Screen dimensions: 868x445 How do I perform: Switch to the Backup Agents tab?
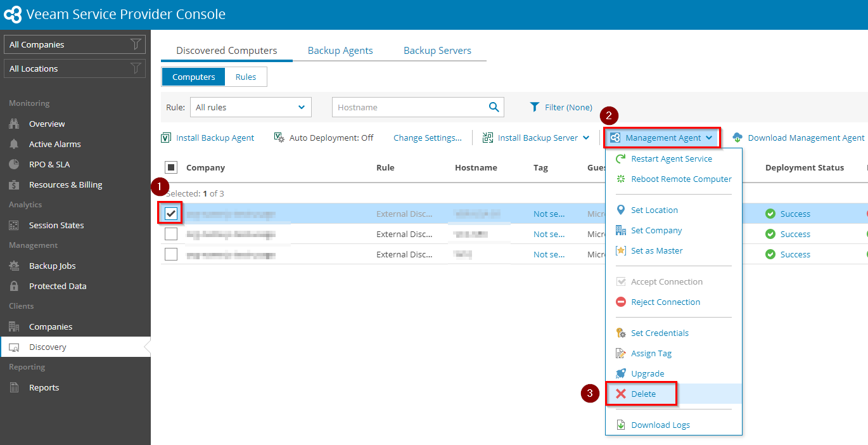click(x=340, y=51)
